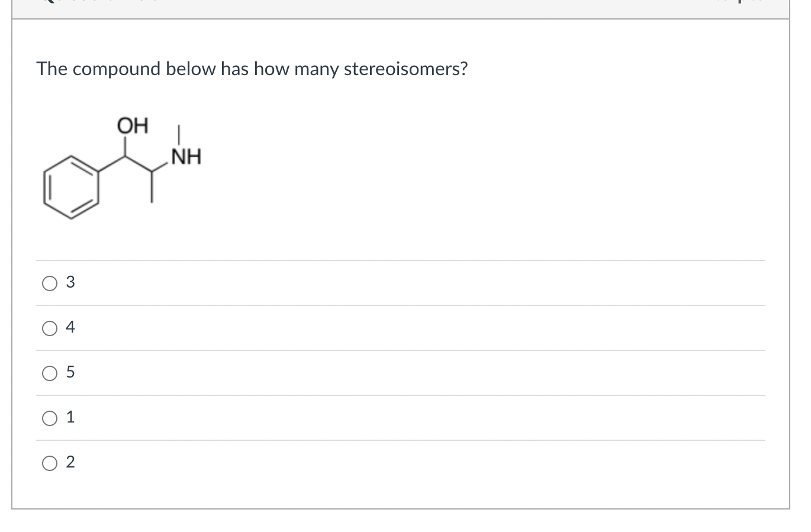Check the radio button for answer 2
Screen dimensions: 811x532
50,463
